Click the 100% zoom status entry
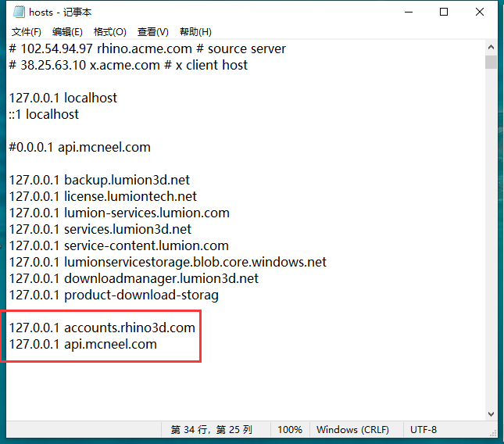Screen dimensions: 504x444 click(290, 429)
